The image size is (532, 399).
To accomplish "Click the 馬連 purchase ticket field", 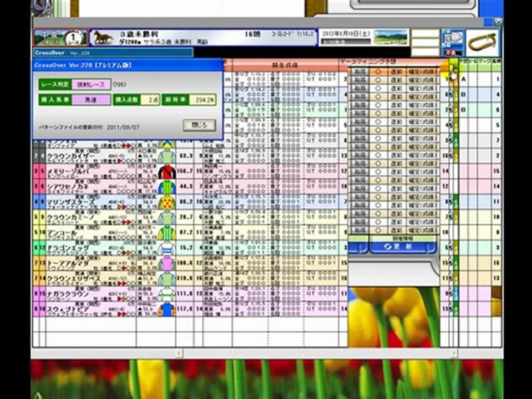I will (91, 100).
